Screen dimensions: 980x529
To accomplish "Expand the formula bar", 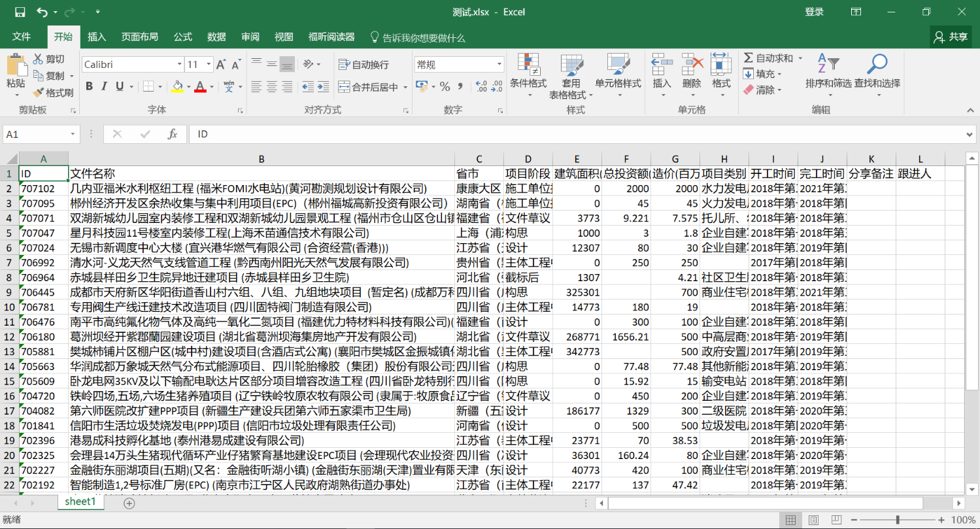I will (x=970, y=134).
